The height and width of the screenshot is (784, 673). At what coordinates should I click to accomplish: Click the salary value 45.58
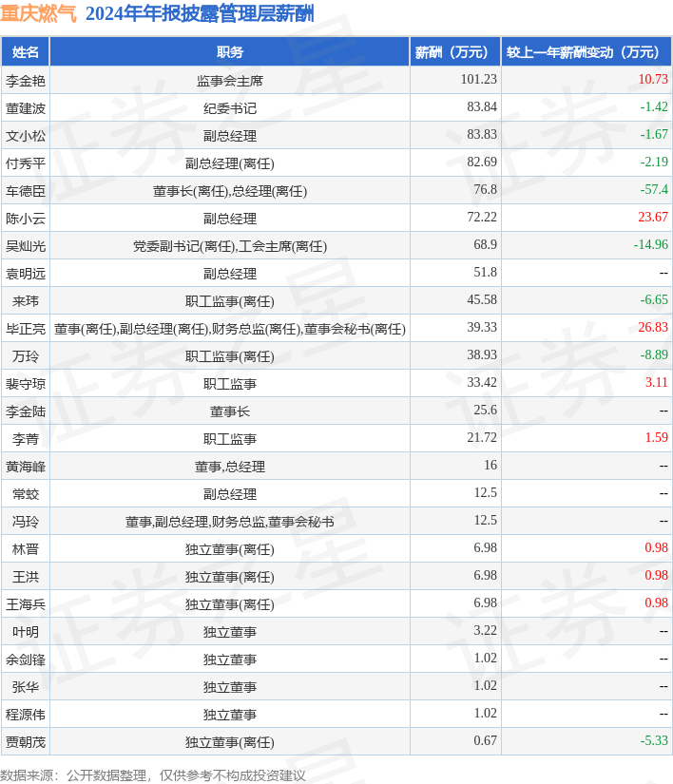click(482, 299)
